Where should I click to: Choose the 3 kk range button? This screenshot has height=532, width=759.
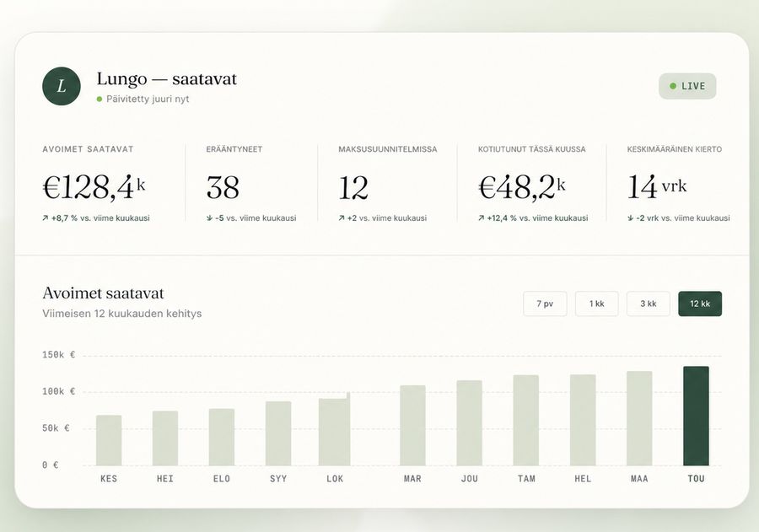(649, 304)
